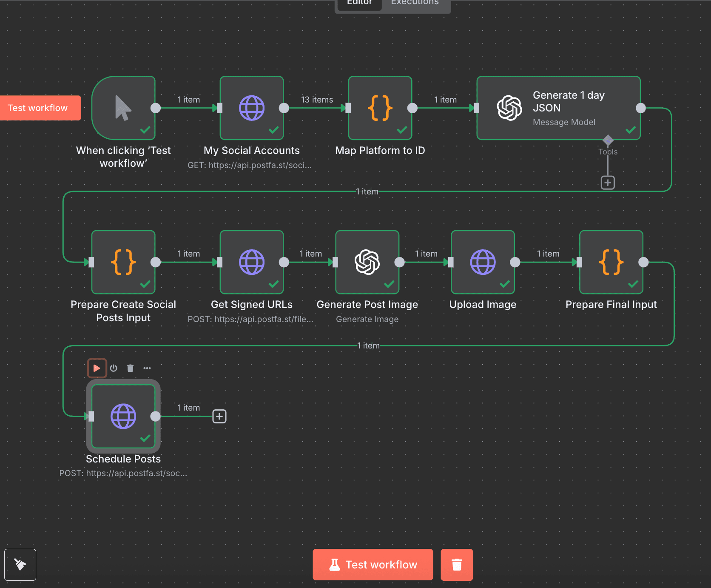Open the My Social Accounts HTTP node
The image size is (711, 588).
coord(252,108)
